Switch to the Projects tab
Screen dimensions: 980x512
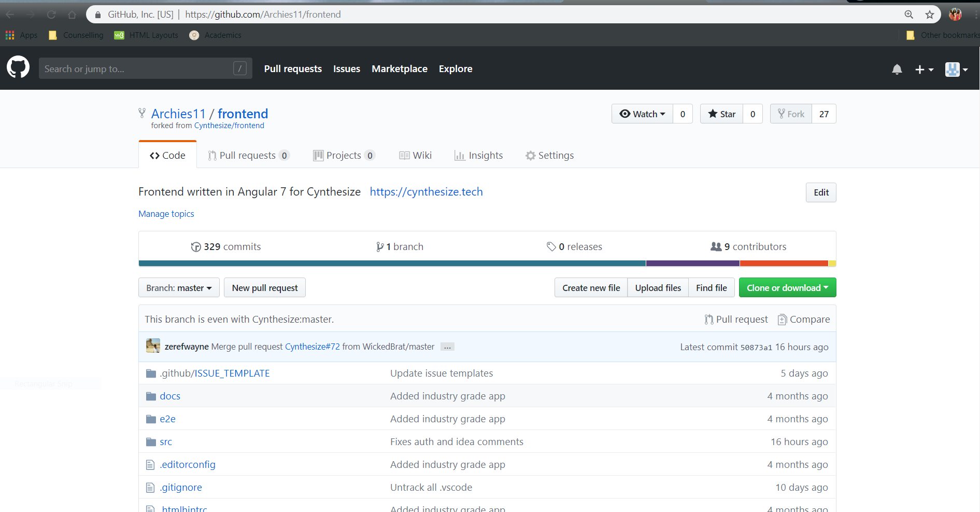(x=344, y=155)
